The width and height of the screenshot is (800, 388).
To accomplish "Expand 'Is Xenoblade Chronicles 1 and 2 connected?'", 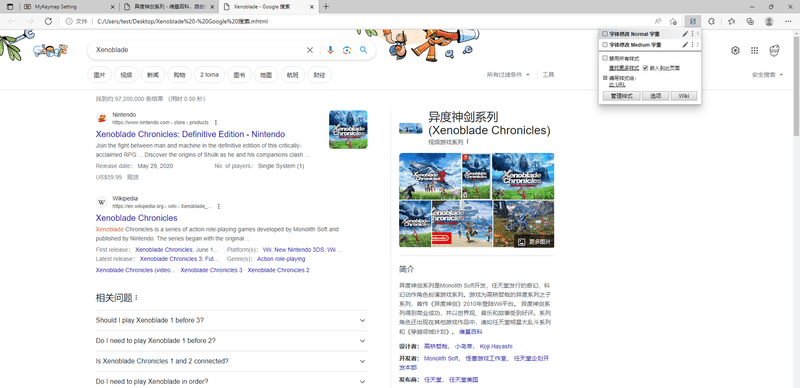I will coord(231,361).
